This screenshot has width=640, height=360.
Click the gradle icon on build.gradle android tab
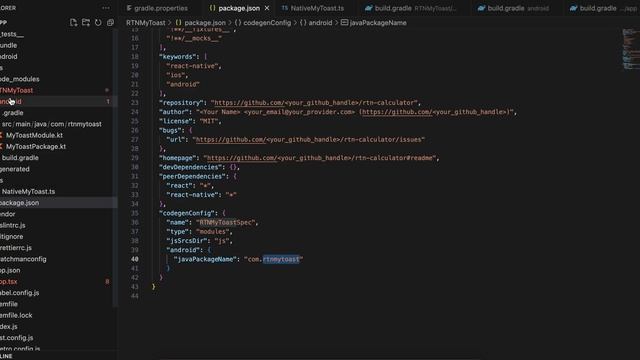[x=482, y=8]
